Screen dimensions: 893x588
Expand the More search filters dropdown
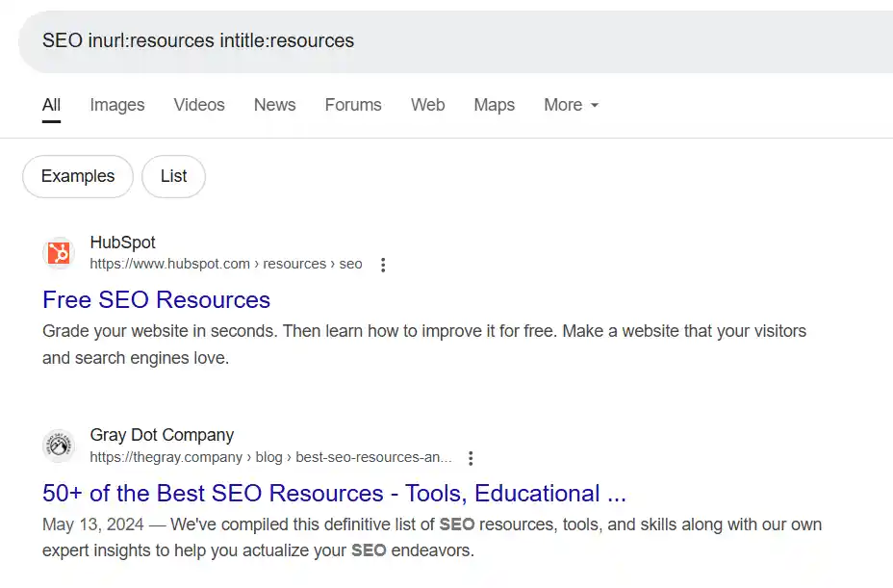pos(572,105)
